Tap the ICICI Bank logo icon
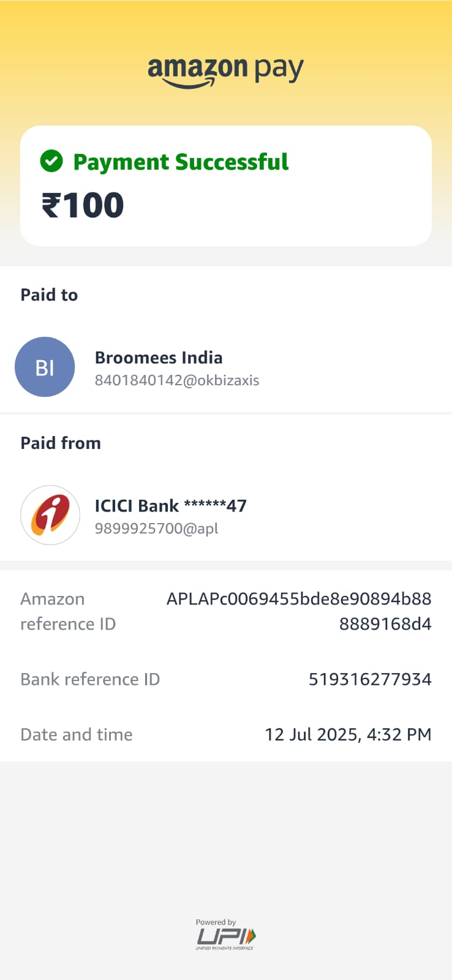The width and height of the screenshot is (452, 980). (50, 515)
